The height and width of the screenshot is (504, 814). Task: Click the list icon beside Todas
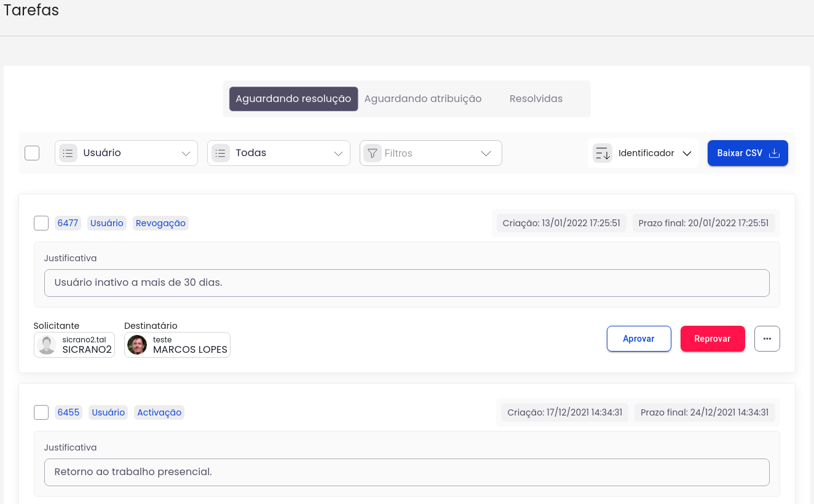click(x=221, y=153)
